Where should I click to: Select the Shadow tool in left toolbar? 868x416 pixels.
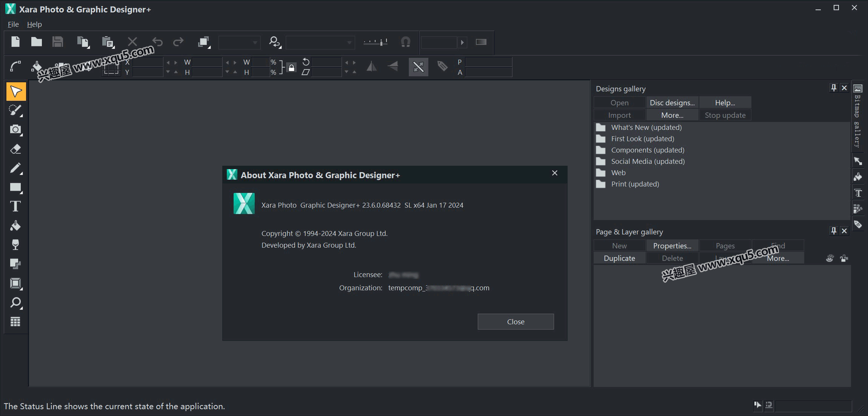(16, 264)
